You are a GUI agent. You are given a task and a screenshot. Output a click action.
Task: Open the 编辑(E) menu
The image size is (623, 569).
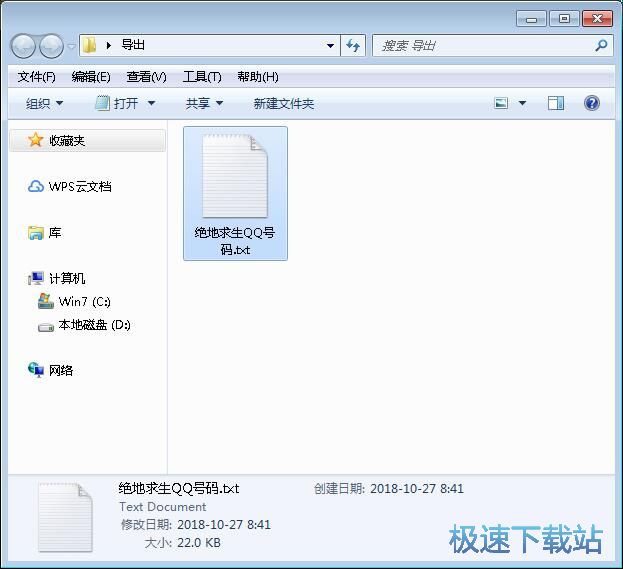click(x=91, y=76)
